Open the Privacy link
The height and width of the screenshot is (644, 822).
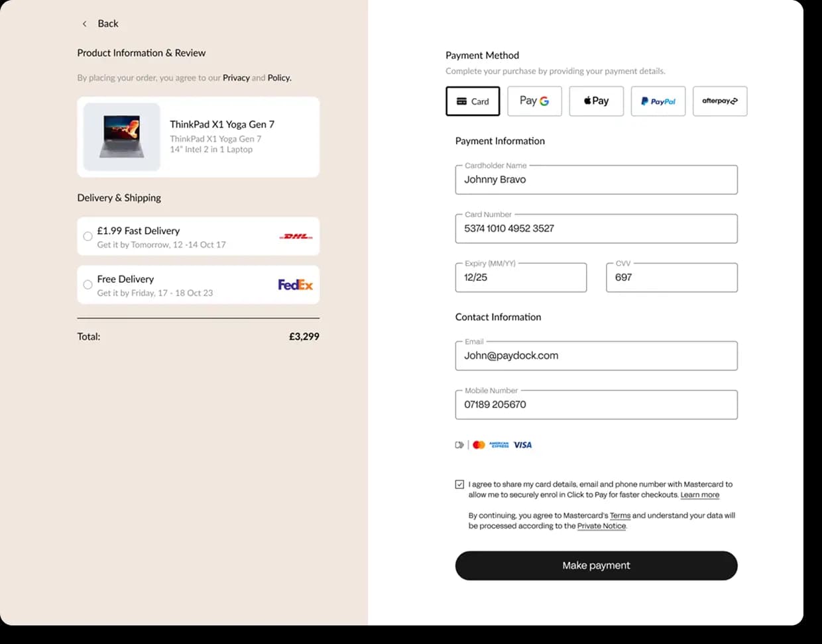click(236, 78)
